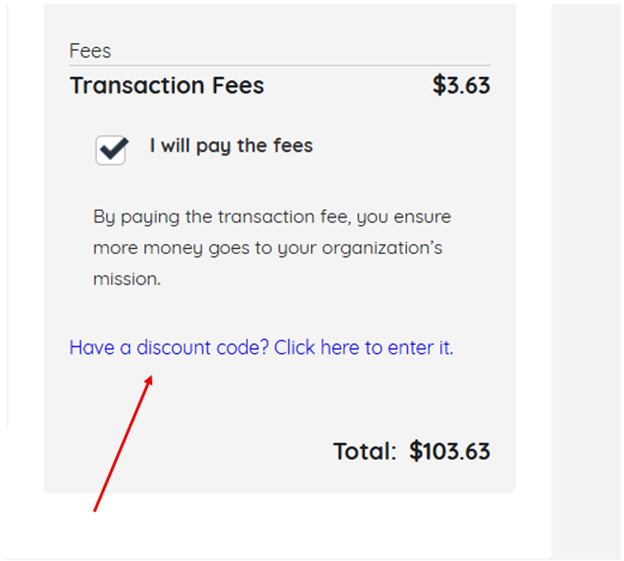The width and height of the screenshot is (624, 561).
Task: Click the word "Transaction" in the heading
Action: (126, 86)
